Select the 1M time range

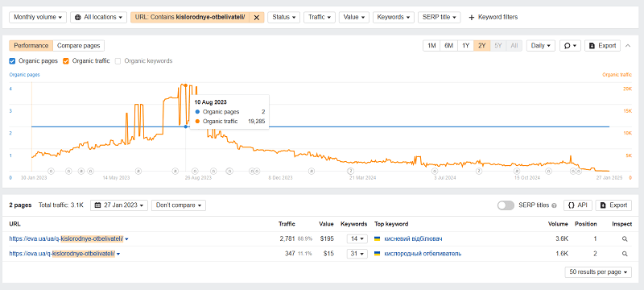431,46
